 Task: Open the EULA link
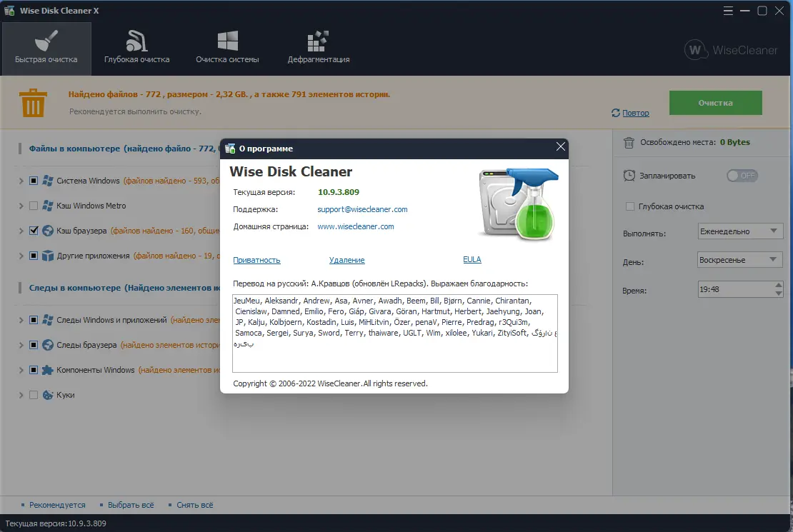(472, 259)
